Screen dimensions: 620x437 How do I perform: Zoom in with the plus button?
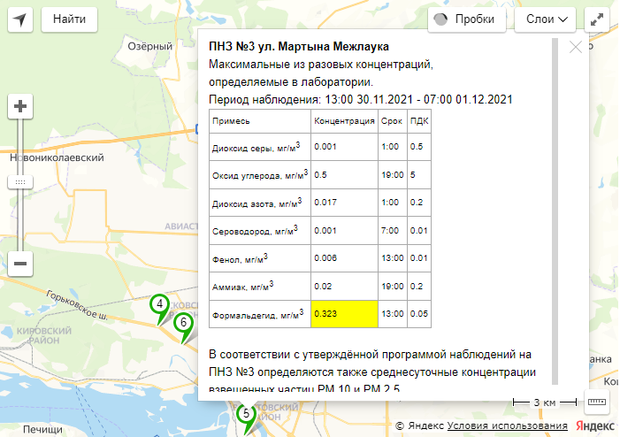21,106
